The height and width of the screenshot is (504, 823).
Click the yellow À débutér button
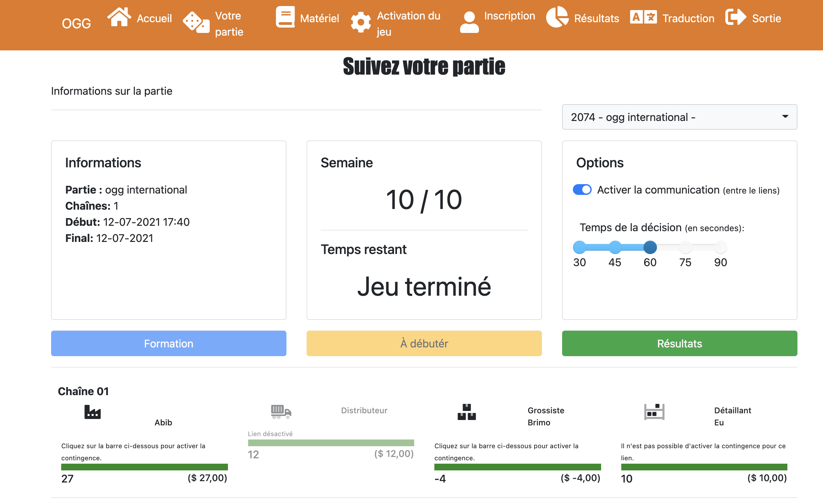424,343
